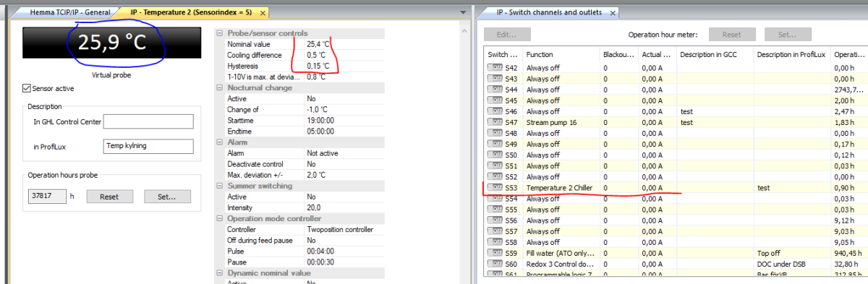Click Set... beside Operation hour meter
Viewport: 868px width, 284px height.
(788, 35)
